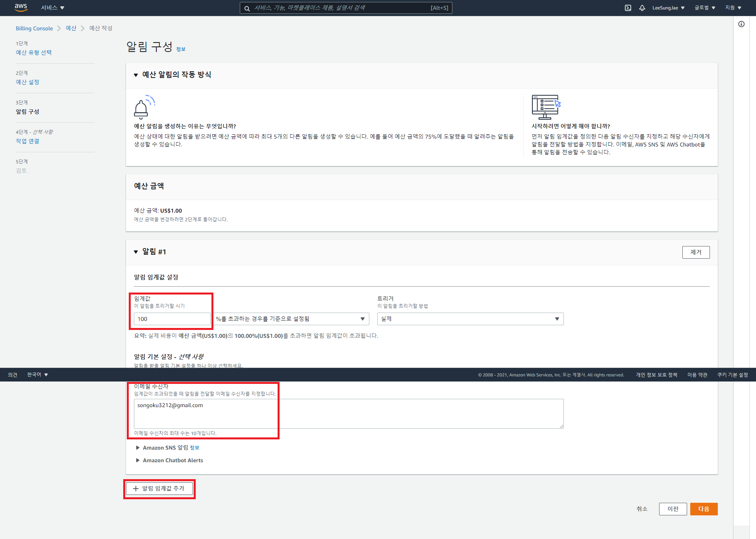Click plus icon to add alert threshold
756x539 pixels.
tap(136, 489)
